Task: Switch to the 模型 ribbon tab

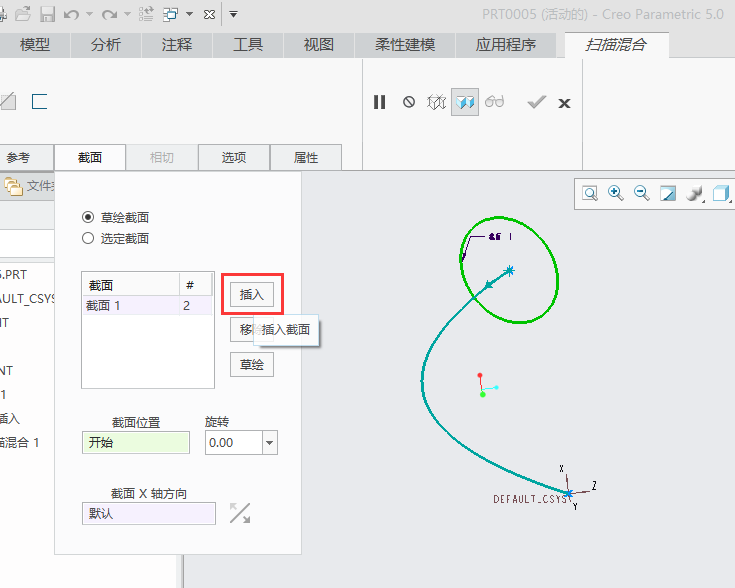Action: [35, 45]
